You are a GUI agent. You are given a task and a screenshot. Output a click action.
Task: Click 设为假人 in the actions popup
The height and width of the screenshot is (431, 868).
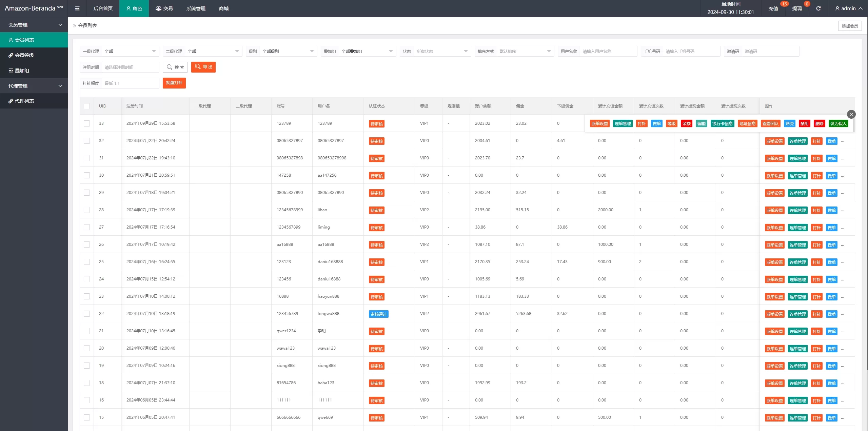[x=838, y=124]
